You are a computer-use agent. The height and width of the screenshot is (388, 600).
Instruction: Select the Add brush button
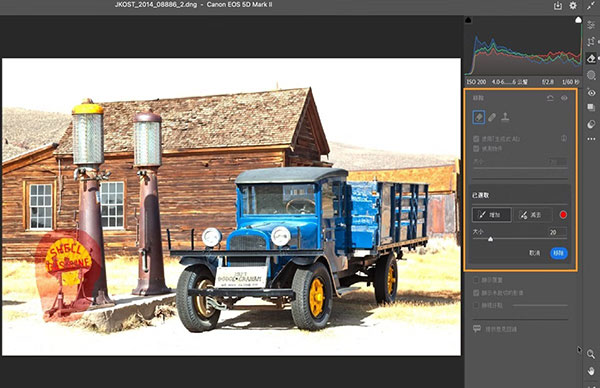point(491,215)
